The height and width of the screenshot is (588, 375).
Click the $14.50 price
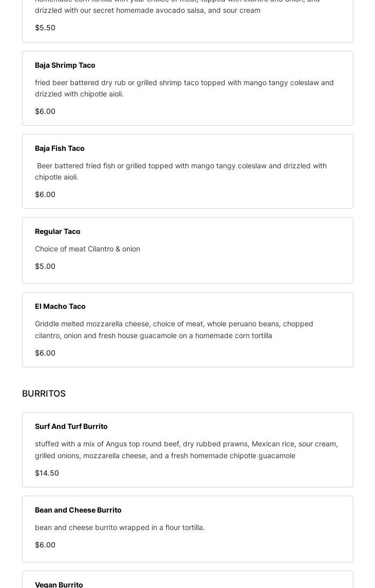click(47, 473)
